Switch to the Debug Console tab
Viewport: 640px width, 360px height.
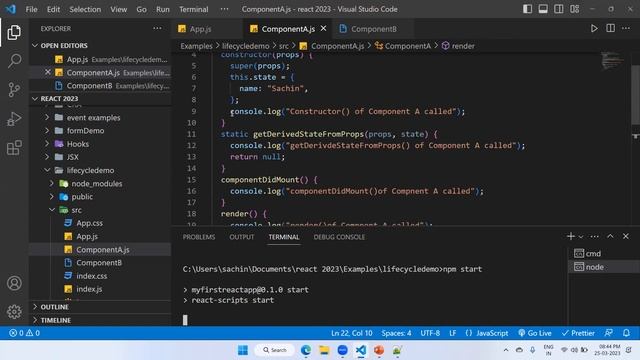[339, 237]
